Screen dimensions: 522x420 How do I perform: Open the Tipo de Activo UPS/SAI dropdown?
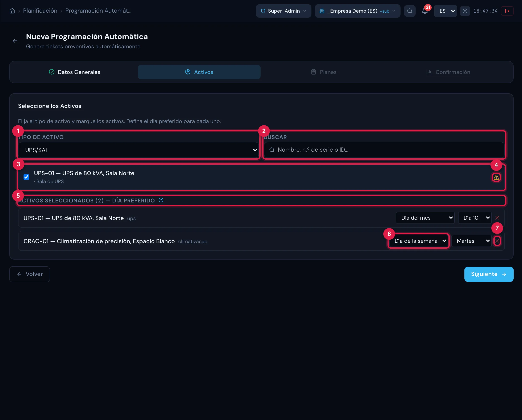pos(138,150)
